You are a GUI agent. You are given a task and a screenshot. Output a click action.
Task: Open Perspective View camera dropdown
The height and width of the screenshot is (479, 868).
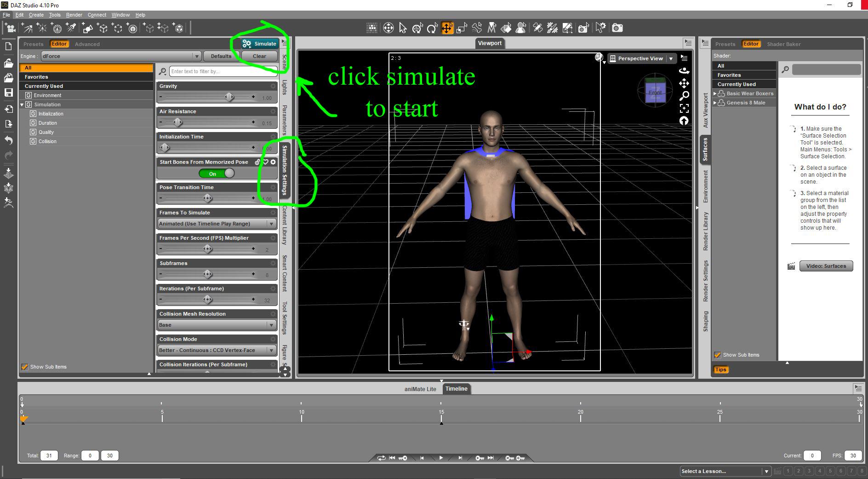(x=642, y=58)
